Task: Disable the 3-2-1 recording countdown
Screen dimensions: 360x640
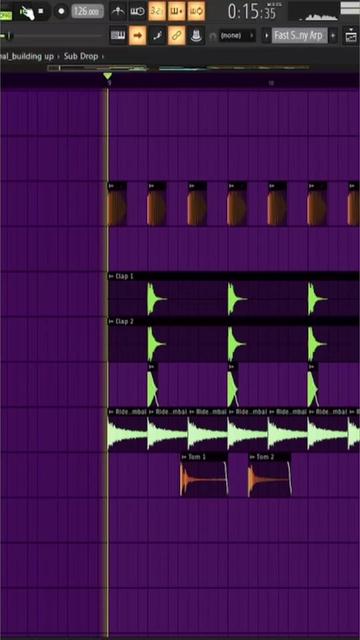Action: tap(157, 11)
